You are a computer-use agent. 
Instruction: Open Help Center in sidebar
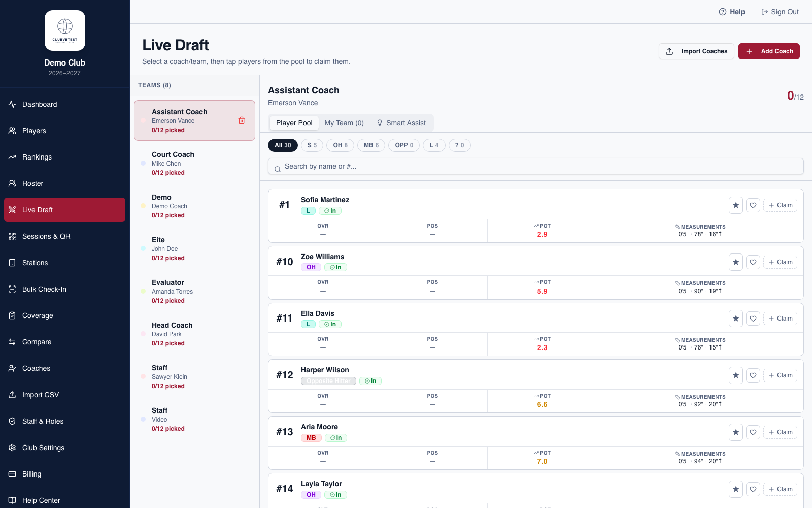64,500
